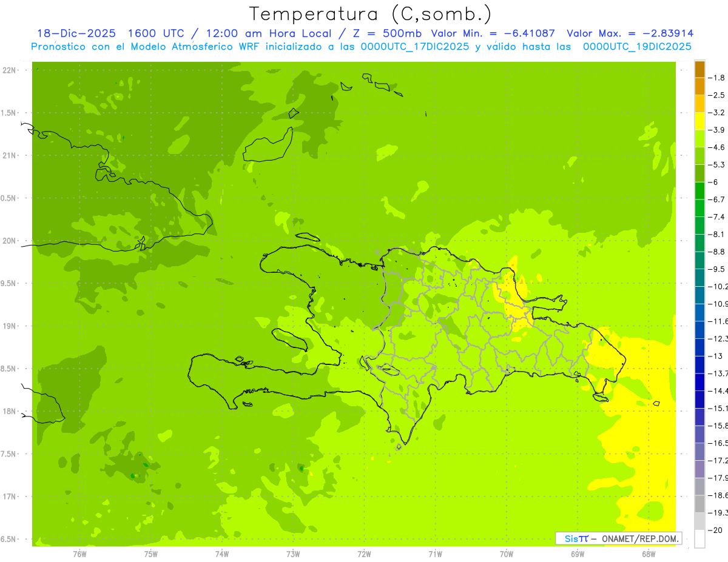The width and height of the screenshot is (728, 562).
Task: Click the '20N' latitude label
Action: point(10,241)
